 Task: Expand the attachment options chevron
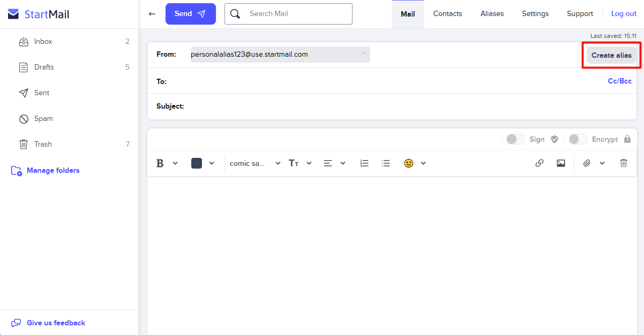[602, 163]
